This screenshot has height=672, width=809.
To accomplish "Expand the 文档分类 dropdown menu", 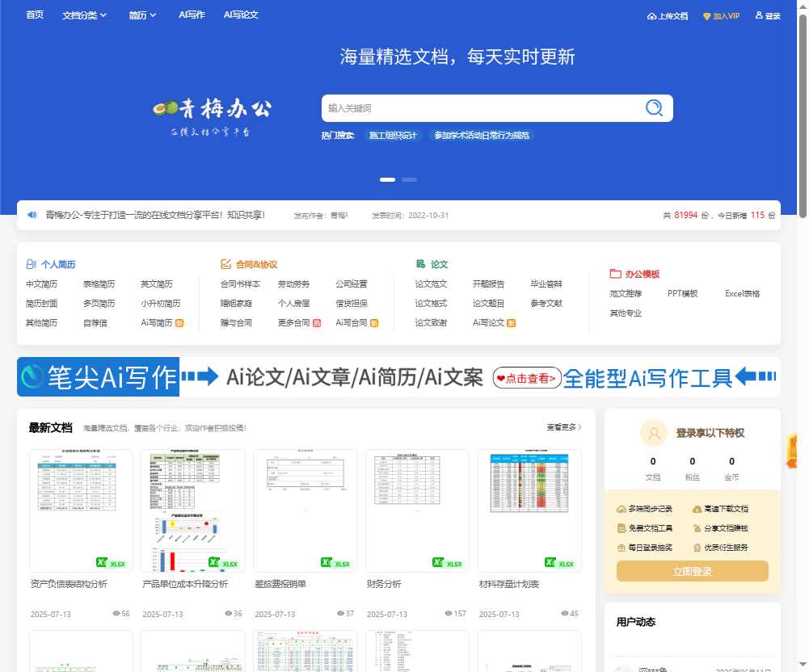I will 84,15.
